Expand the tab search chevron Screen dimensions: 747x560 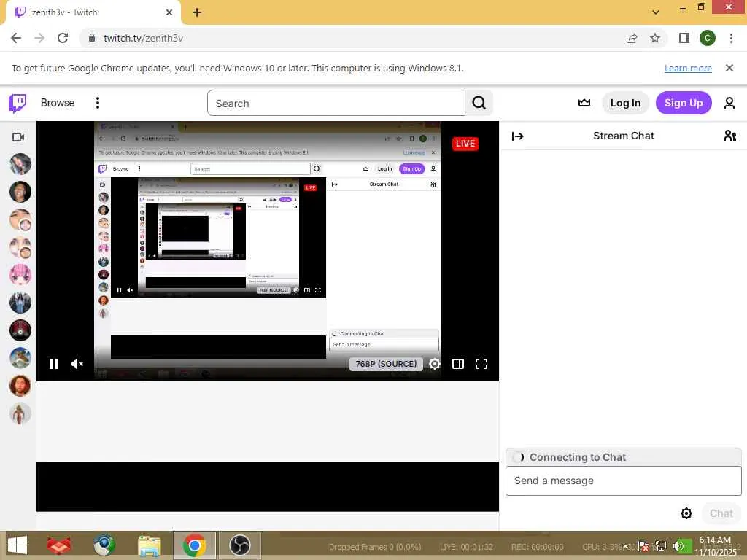[656, 12]
